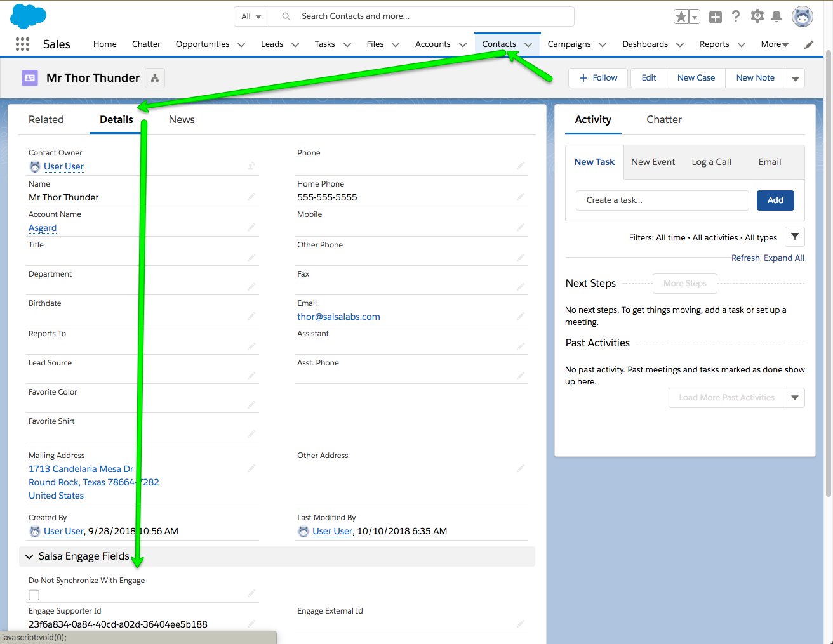Edit the Fax field pencil icon
Image resolution: width=833 pixels, height=644 pixels.
tap(521, 287)
